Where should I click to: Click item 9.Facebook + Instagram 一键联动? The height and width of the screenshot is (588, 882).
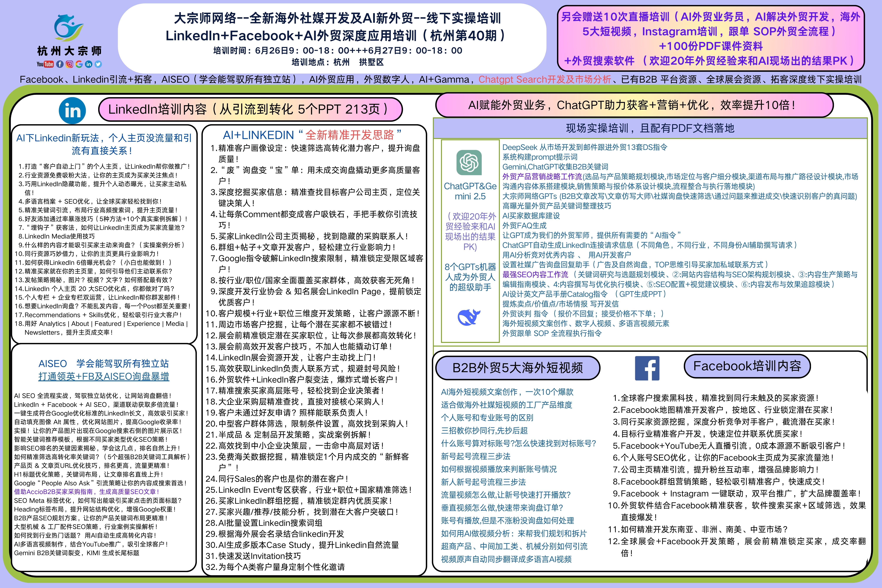(737, 493)
